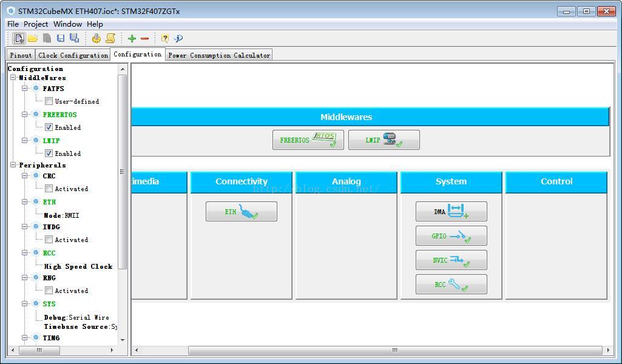Click the generate code gear toolbar icon
This screenshot has width=622, height=364.
[96, 38]
